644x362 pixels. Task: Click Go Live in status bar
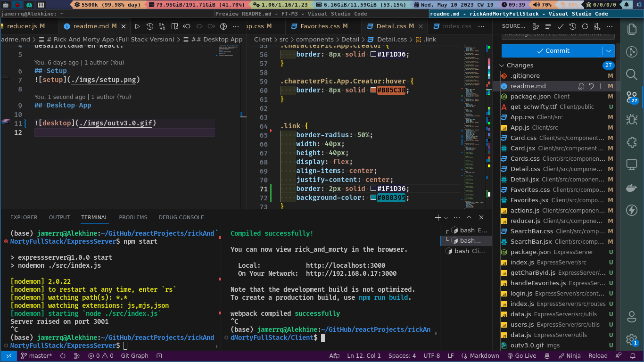tap(522, 356)
